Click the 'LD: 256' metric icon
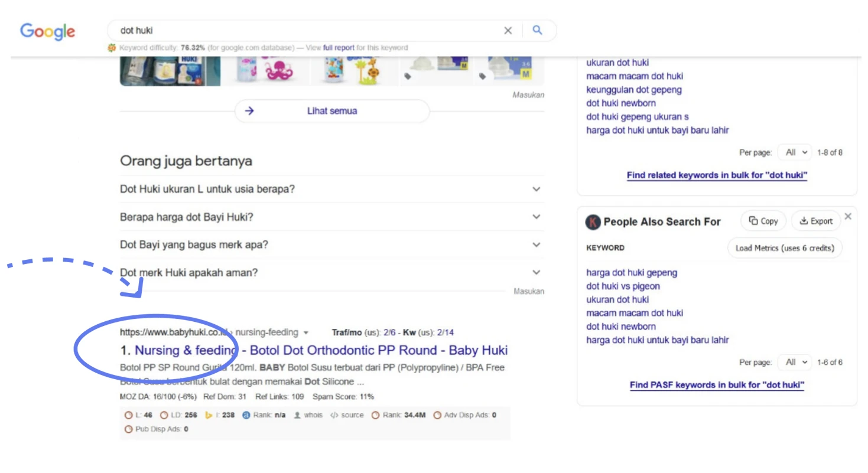Screen dimensions: 868x473 [x=165, y=415]
